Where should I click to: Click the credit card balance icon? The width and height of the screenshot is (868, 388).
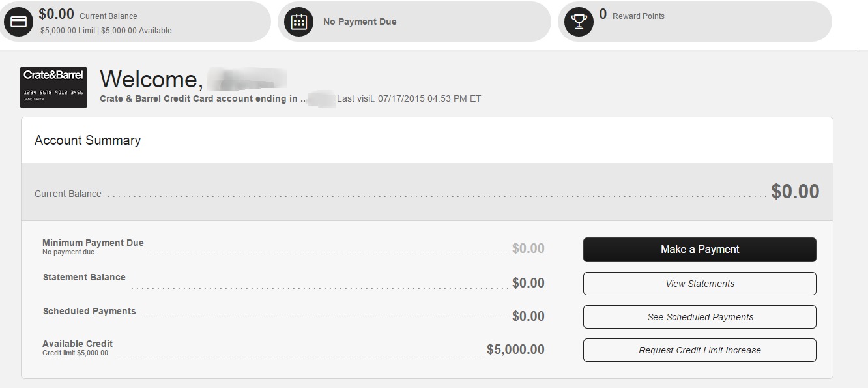point(19,22)
